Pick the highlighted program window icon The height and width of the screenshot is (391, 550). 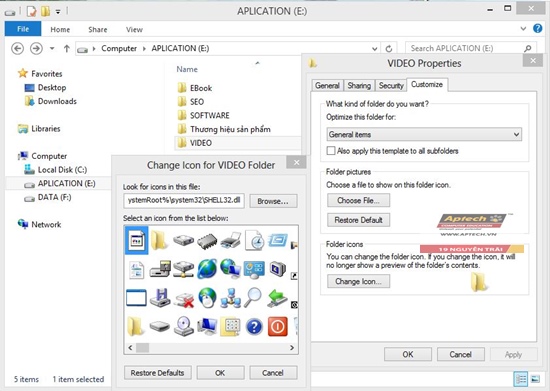tap(136, 241)
